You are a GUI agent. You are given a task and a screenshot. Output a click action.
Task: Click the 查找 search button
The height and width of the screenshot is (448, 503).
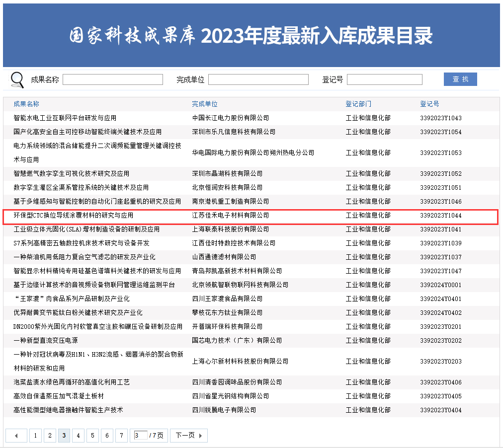pyautogui.click(x=460, y=79)
